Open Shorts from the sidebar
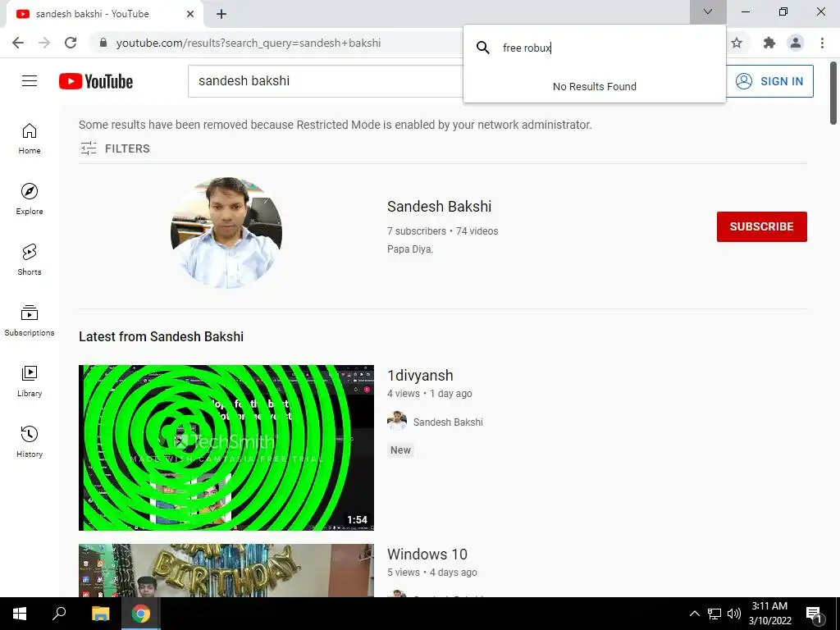This screenshot has width=840, height=630. pyautogui.click(x=30, y=260)
